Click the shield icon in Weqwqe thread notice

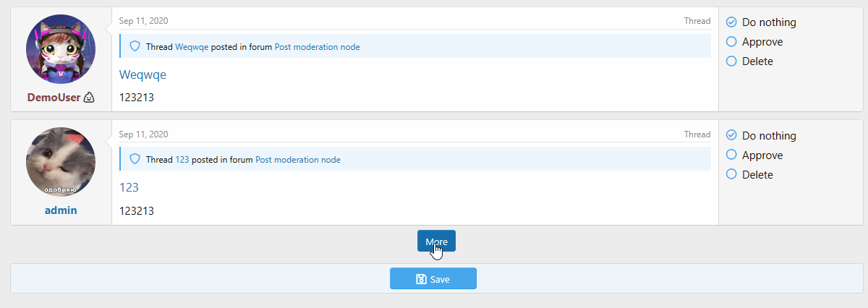(134, 46)
